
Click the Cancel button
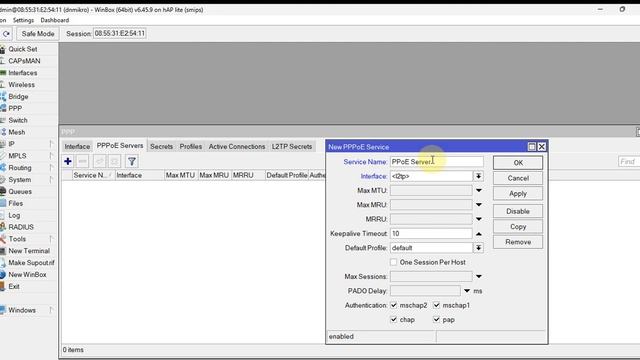[518, 178]
